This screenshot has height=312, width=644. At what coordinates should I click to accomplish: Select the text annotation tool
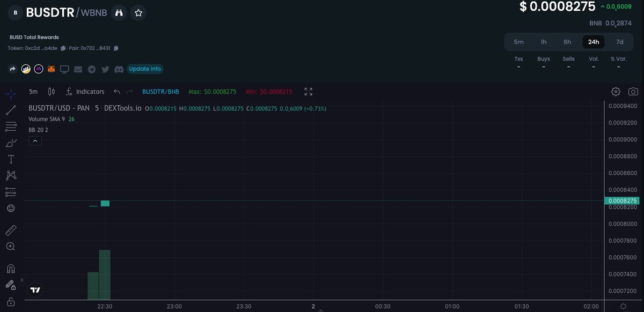point(11,159)
